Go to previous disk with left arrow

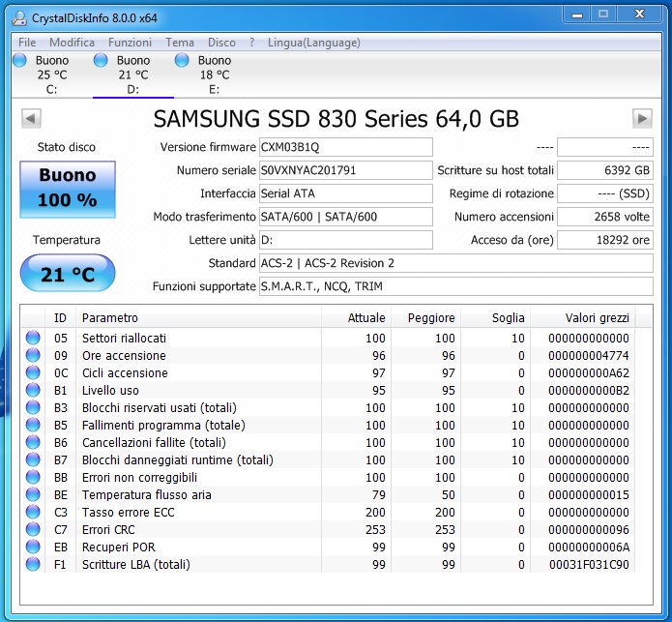[31, 118]
